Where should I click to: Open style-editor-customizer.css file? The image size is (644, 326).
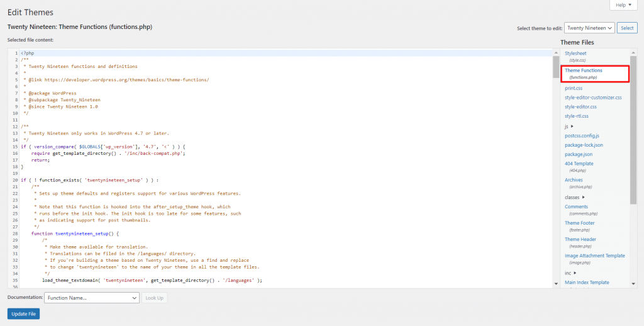point(593,98)
